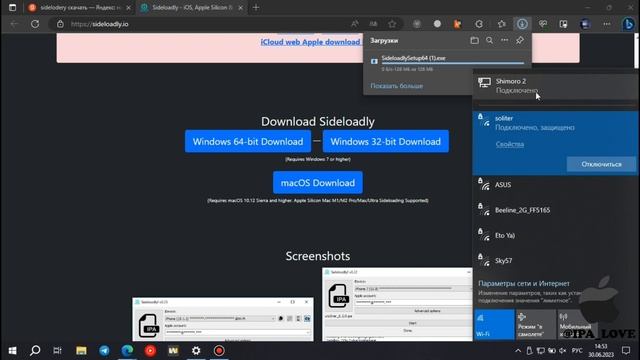Close the Sideloadly tab
This screenshot has width=640, height=360.
point(240,8)
